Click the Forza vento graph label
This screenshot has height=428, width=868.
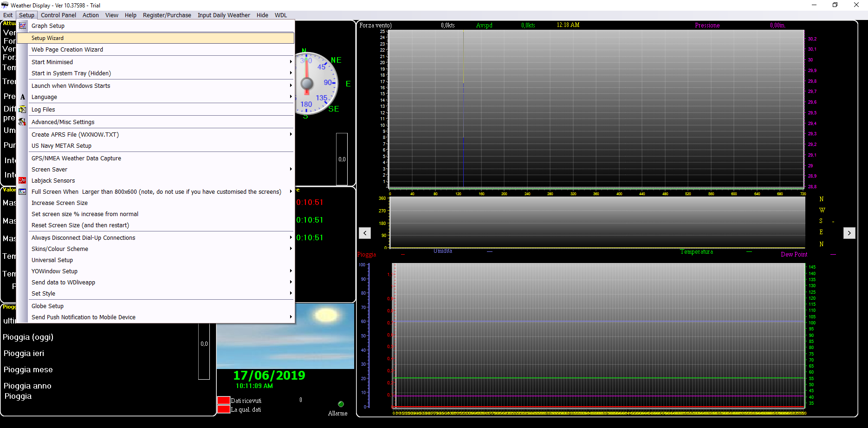coord(376,26)
